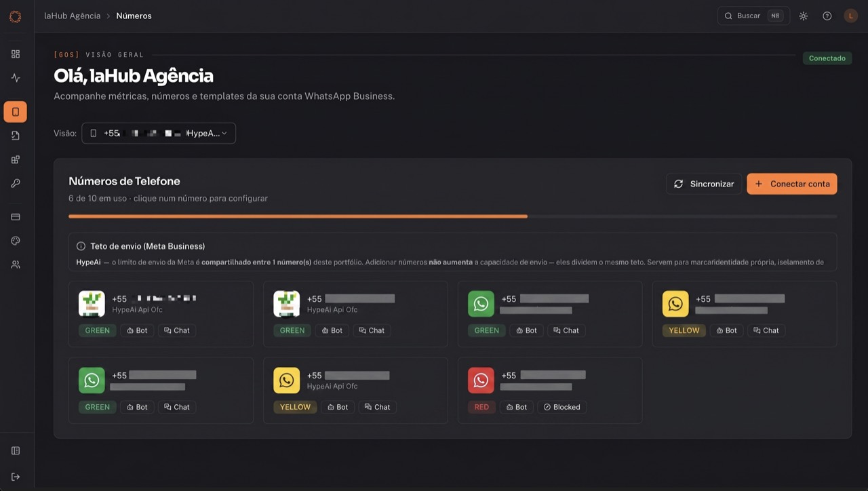Open the credit card billing sidebar icon
868x491 pixels.
(16, 217)
